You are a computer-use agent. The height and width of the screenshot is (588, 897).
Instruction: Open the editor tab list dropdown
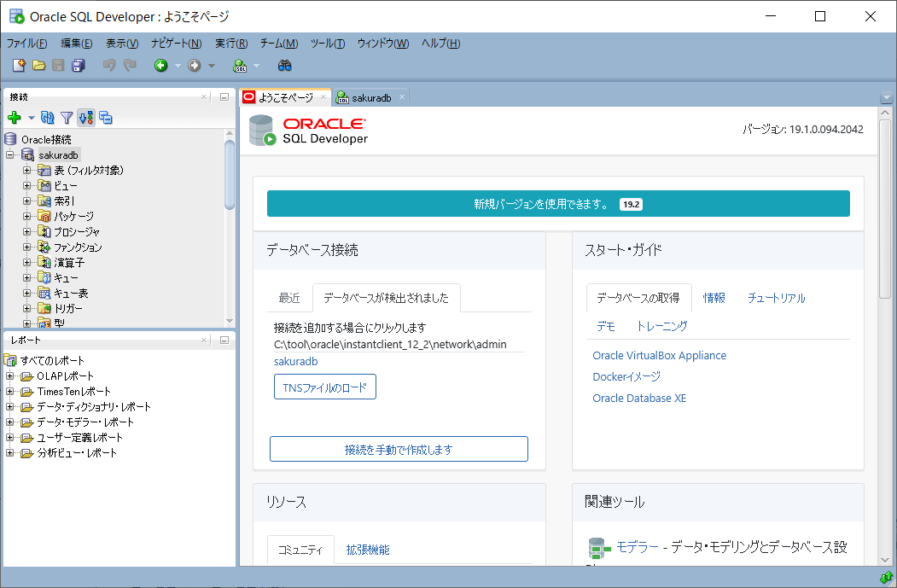click(886, 98)
